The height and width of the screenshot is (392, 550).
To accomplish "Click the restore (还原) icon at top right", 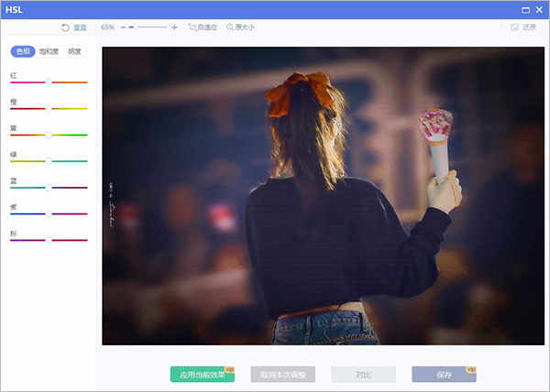I will [514, 27].
